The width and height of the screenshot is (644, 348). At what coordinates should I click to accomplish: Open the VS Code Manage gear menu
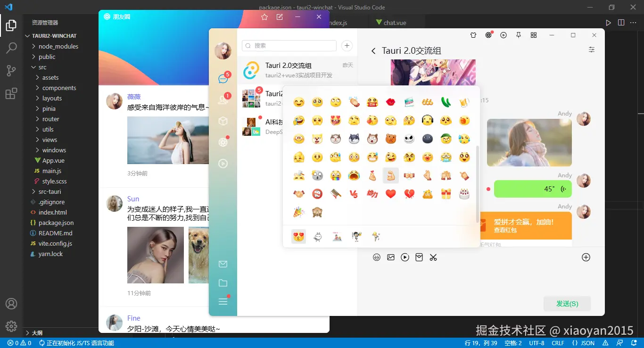pyautogui.click(x=11, y=326)
